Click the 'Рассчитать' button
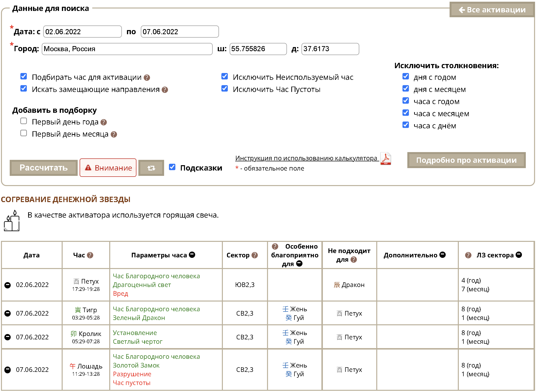The image size is (536, 392). click(x=44, y=168)
